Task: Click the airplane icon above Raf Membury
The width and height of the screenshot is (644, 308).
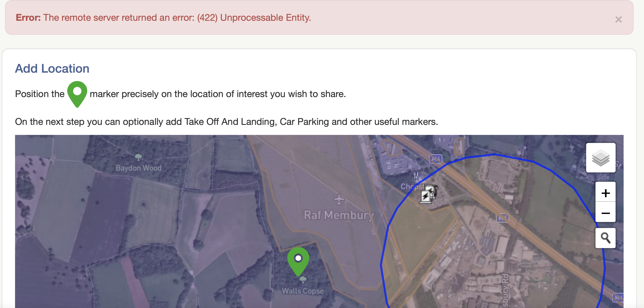Action: [339, 200]
